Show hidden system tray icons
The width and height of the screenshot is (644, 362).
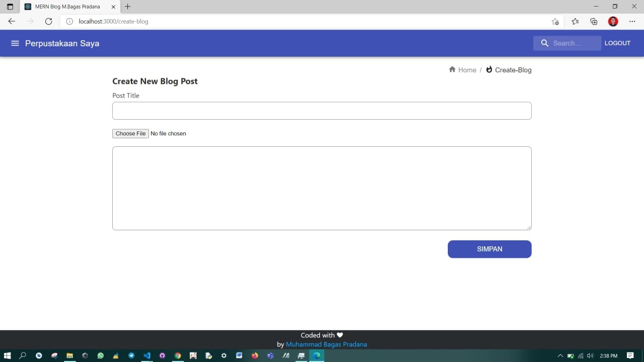tap(560, 355)
